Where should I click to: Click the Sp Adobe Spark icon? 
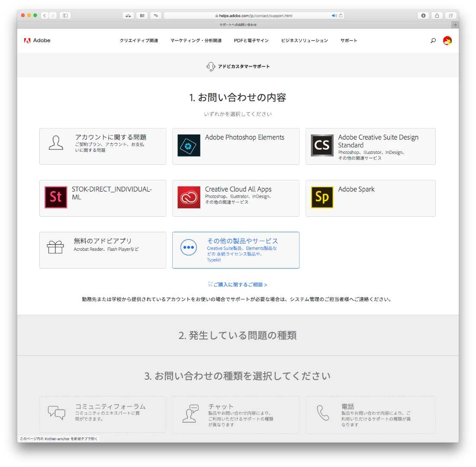322,197
